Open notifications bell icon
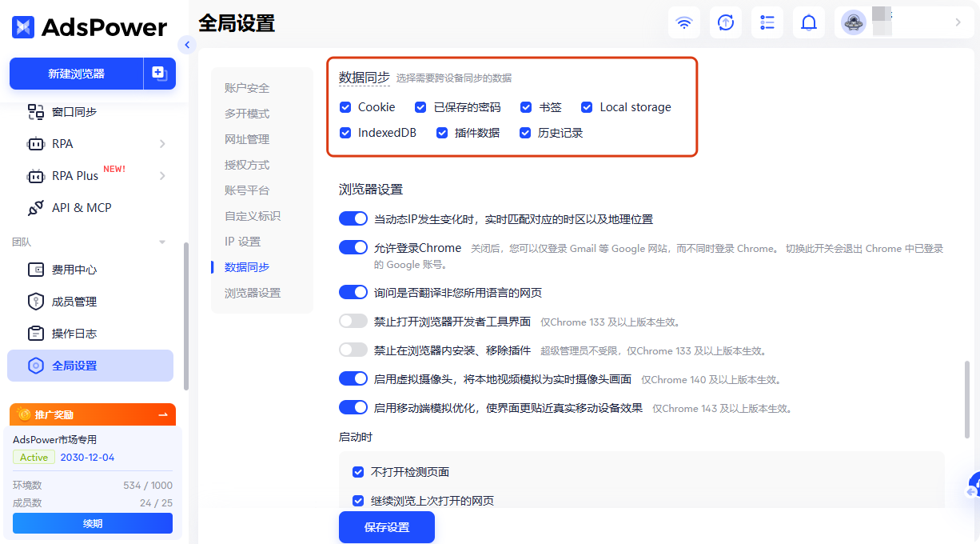This screenshot has width=980, height=544. [809, 22]
